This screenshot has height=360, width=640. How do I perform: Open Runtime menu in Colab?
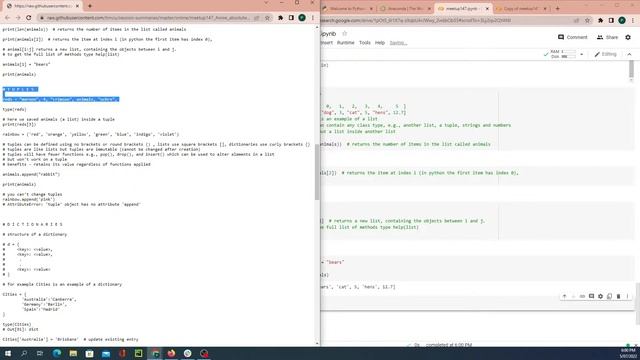click(345, 42)
